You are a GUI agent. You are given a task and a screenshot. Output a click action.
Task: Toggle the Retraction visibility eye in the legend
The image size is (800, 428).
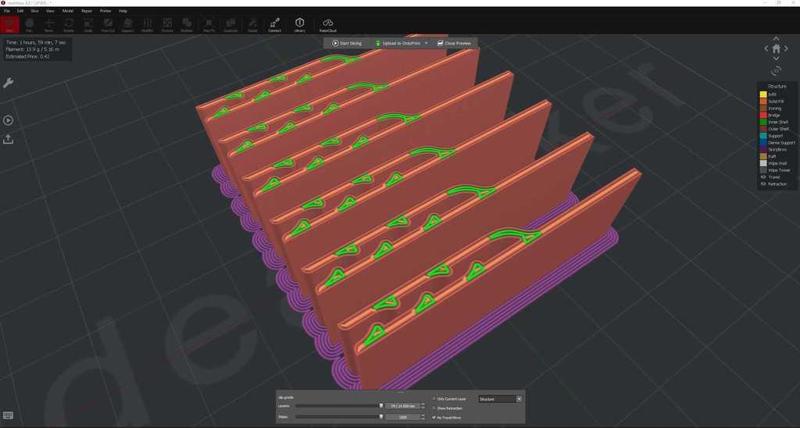(764, 184)
